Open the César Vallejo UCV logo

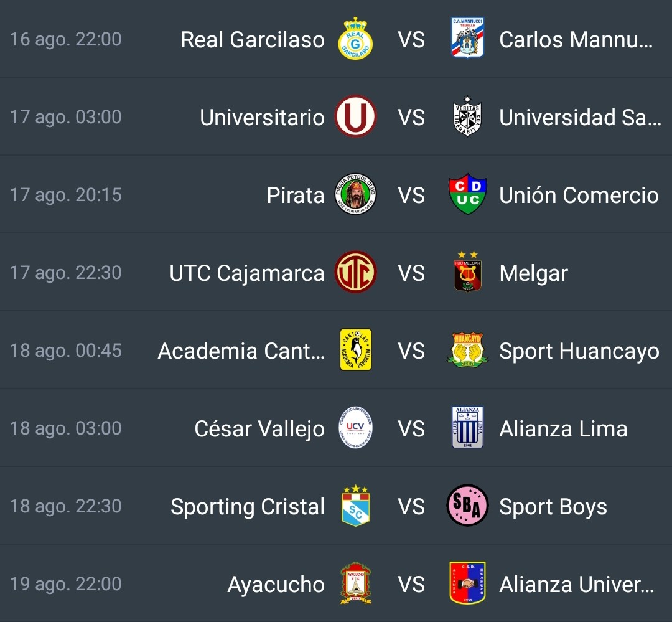(355, 428)
